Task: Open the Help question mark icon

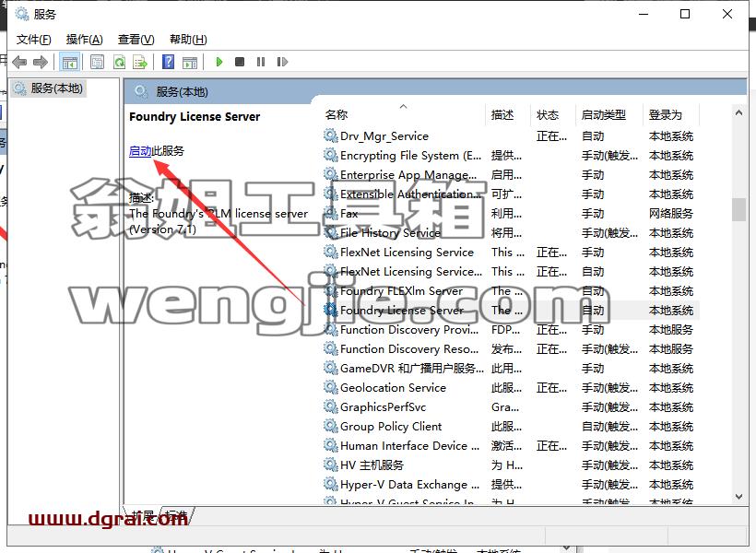Action: point(169,62)
